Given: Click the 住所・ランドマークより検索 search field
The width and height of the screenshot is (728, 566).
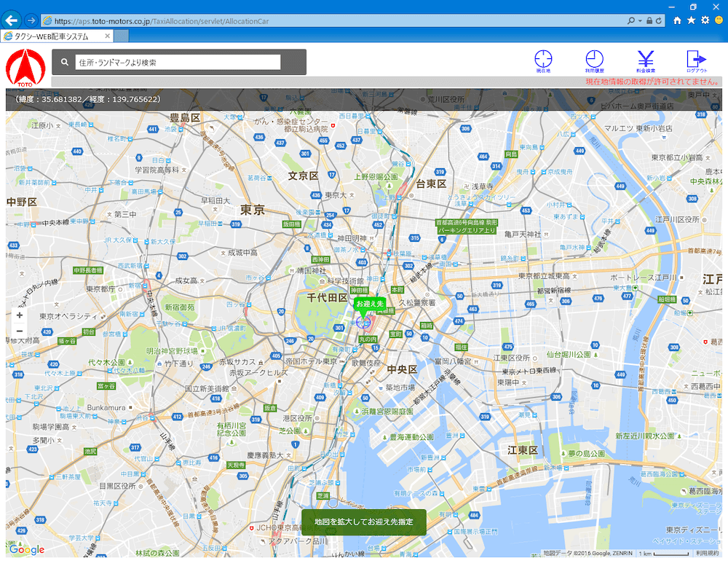Looking at the screenshot, I should pos(177,63).
